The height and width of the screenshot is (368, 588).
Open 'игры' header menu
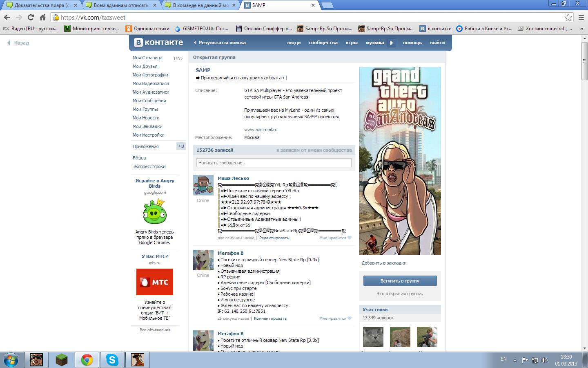352,43
